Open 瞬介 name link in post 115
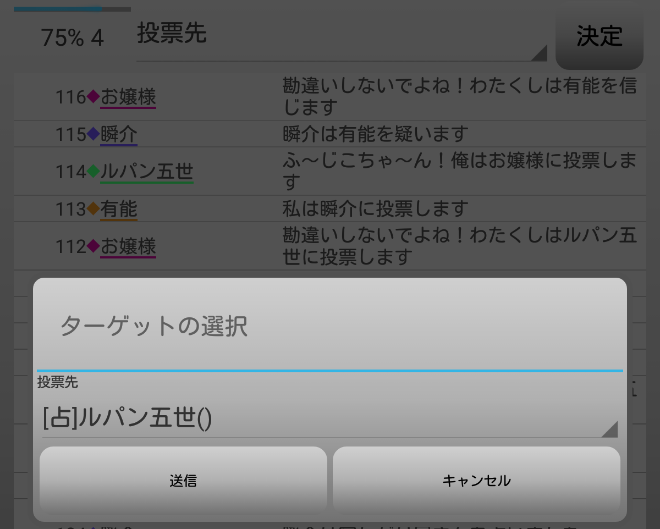Viewport: 660px width, 529px height. coord(119,135)
